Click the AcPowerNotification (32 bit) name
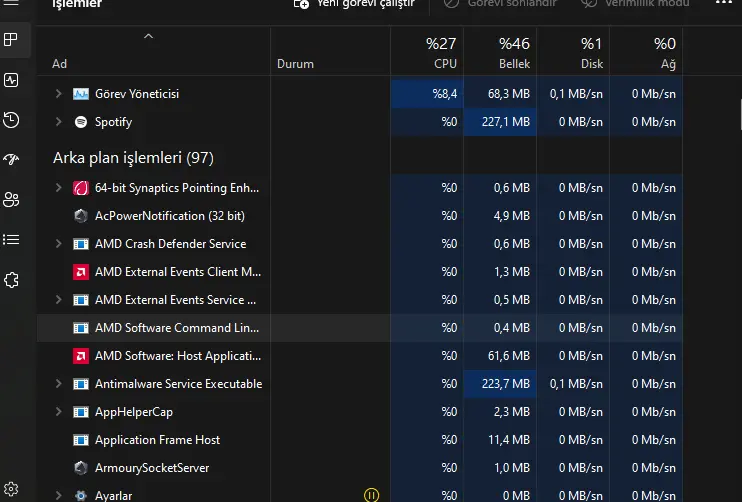 tap(170, 216)
